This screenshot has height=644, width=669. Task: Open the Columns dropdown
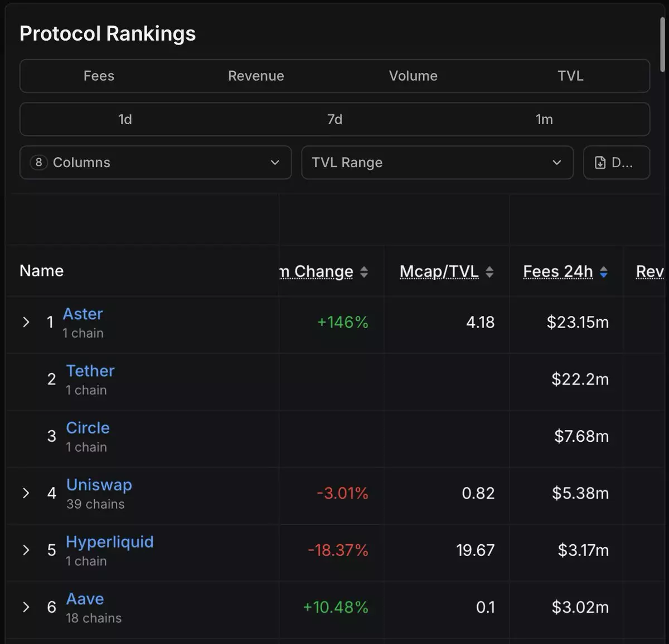(x=156, y=163)
